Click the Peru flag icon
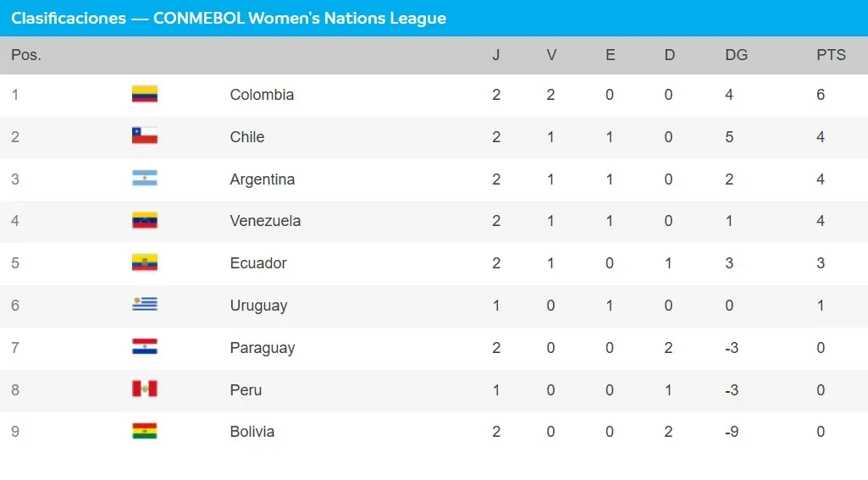This screenshot has width=868, height=480. tap(145, 389)
